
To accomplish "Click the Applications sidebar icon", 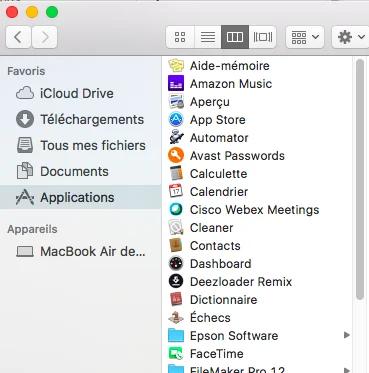I will tap(25, 197).
